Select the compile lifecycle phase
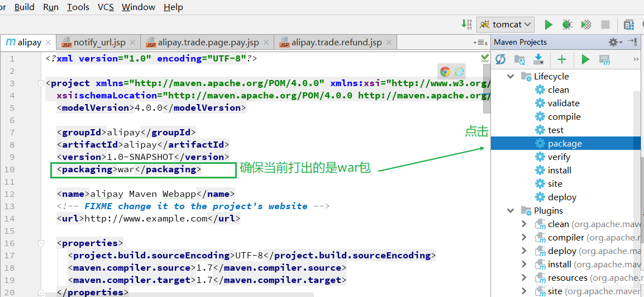 coord(564,117)
